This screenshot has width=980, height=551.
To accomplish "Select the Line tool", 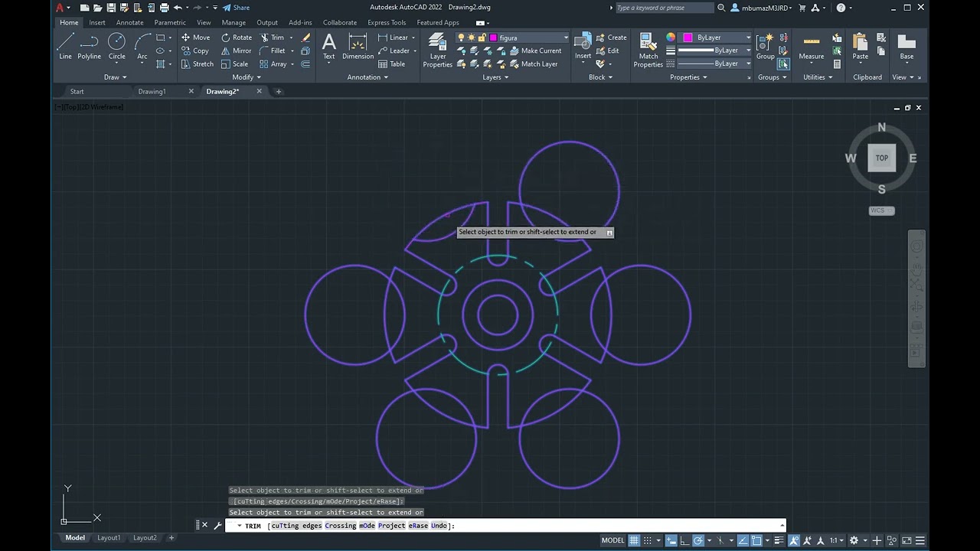I will [x=65, y=45].
